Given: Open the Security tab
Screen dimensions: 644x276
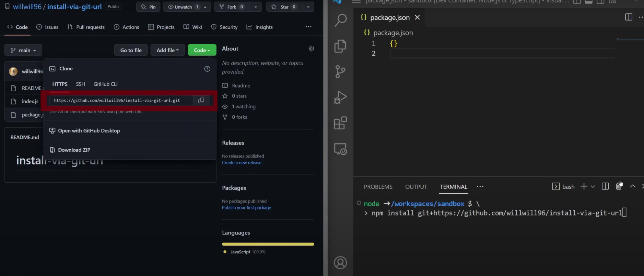Looking at the screenshot, I should 224,27.
